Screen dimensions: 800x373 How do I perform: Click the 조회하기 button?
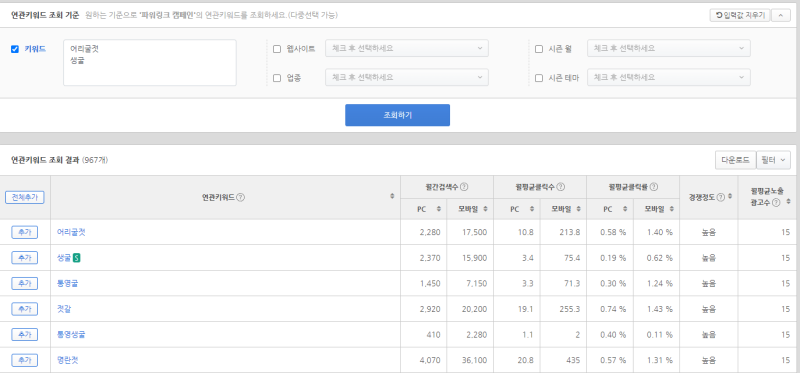tap(397, 115)
